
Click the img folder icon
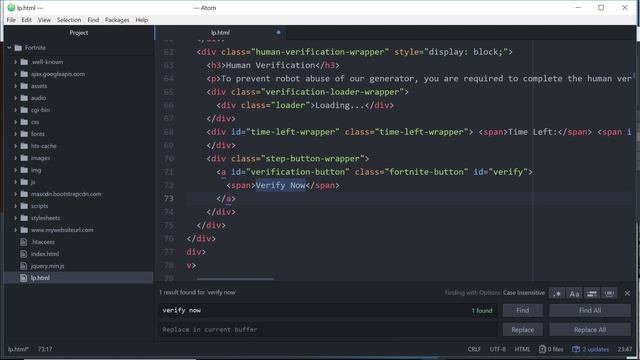click(24, 170)
